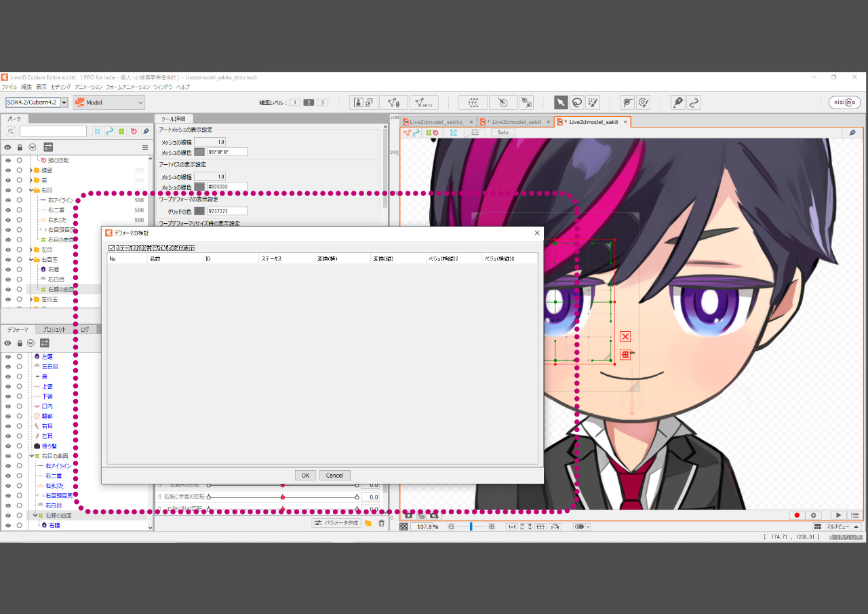The image size is (868, 614).
Task: Open the フォームアニメーション menu
Action: (127, 87)
